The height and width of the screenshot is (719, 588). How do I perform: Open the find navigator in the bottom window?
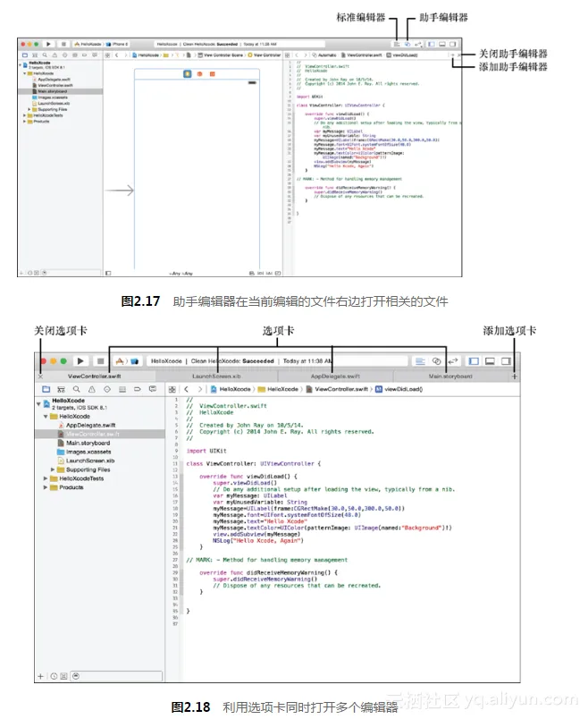77,389
